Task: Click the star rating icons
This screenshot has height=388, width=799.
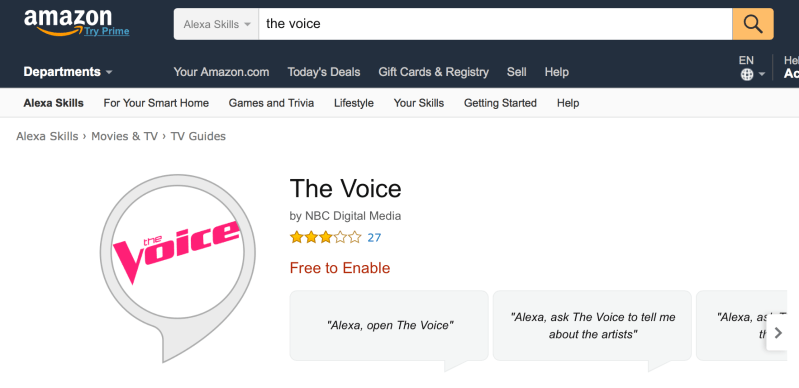Action: 326,237
